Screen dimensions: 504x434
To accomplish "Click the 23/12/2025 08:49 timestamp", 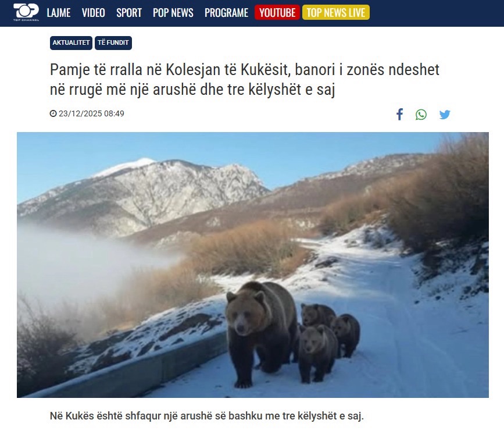I will pyautogui.click(x=91, y=113).
